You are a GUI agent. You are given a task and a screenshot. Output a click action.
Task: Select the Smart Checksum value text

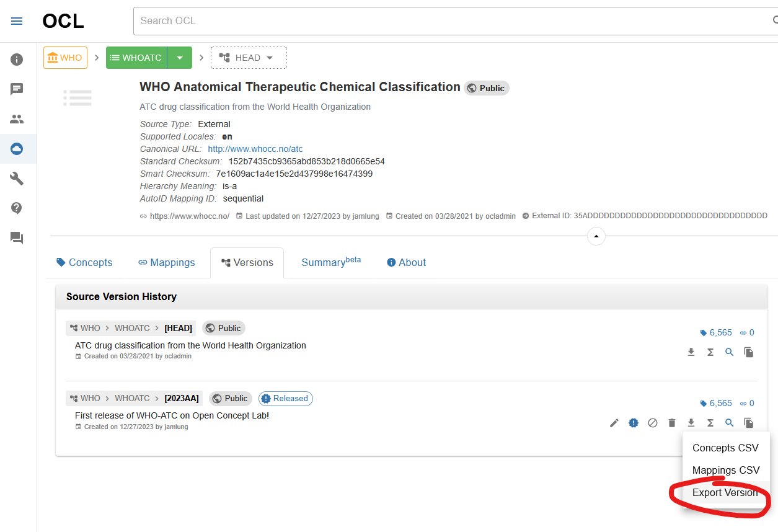click(294, 174)
